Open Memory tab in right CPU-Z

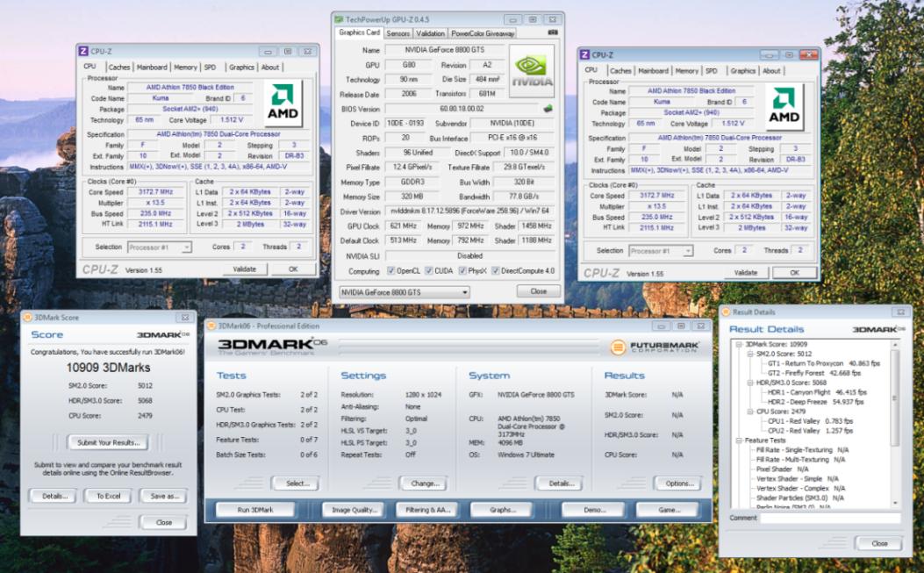686,71
